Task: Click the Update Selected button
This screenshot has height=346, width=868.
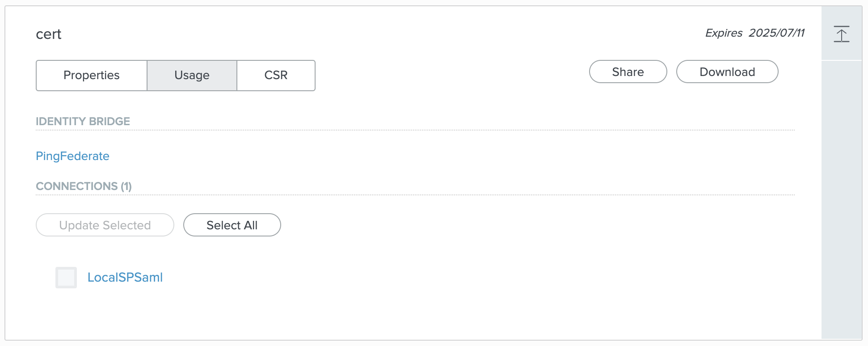Action: [x=105, y=225]
